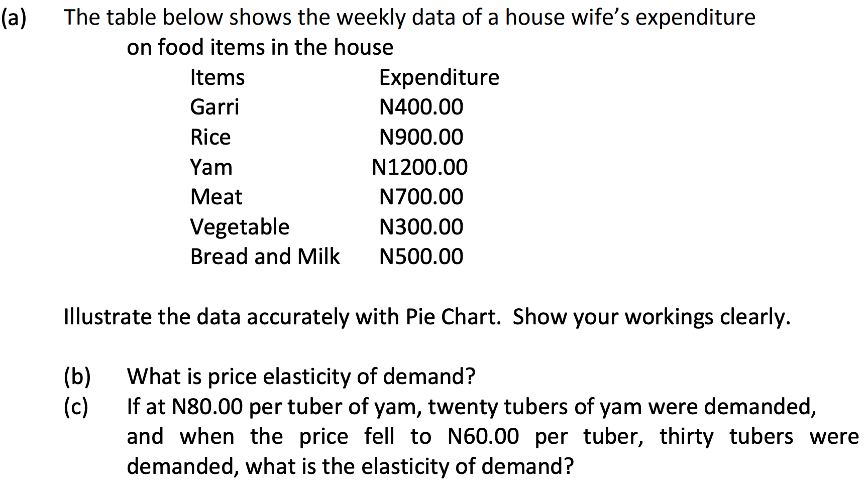Viewport: 868px width, 489px height.
Task: Click the 'Meat' item text
Action: tap(216, 197)
